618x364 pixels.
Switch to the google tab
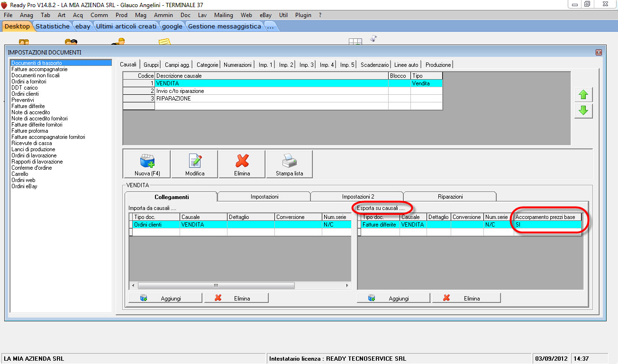point(172,26)
